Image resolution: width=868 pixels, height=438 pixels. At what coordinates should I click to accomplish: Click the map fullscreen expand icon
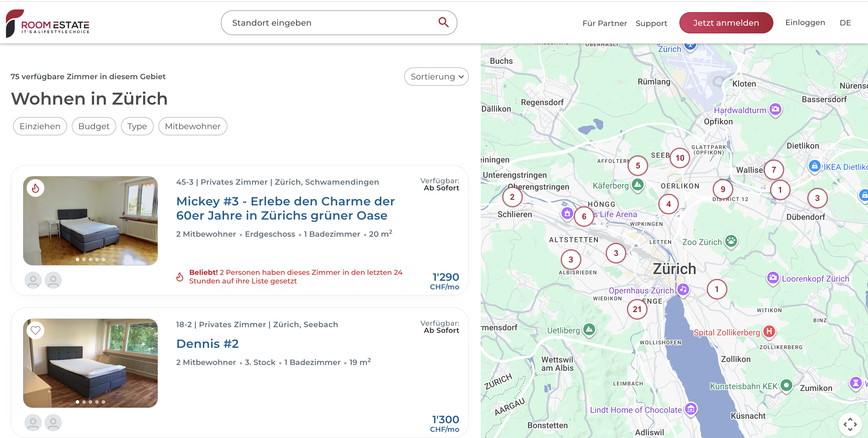click(850, 424)
